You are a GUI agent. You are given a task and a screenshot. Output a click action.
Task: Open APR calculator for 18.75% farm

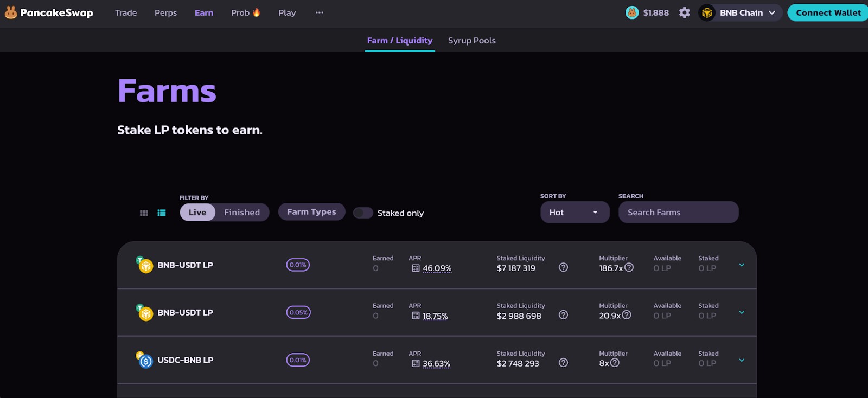(x=416, y=316)
